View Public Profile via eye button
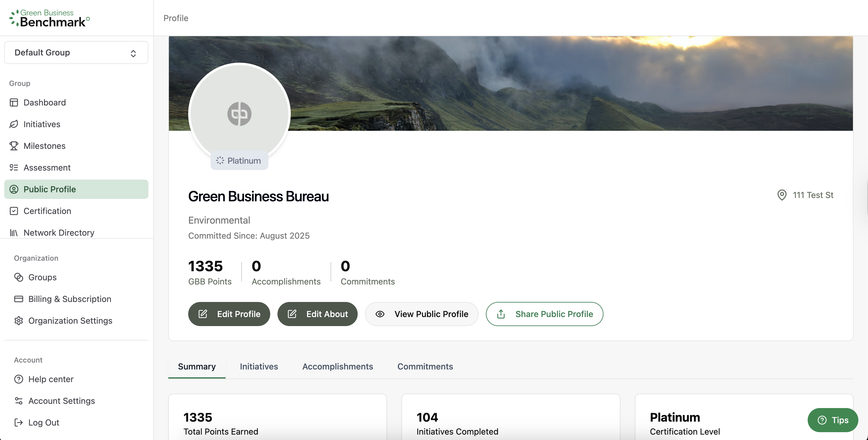 pyautogui.click(x=421, y=314)
